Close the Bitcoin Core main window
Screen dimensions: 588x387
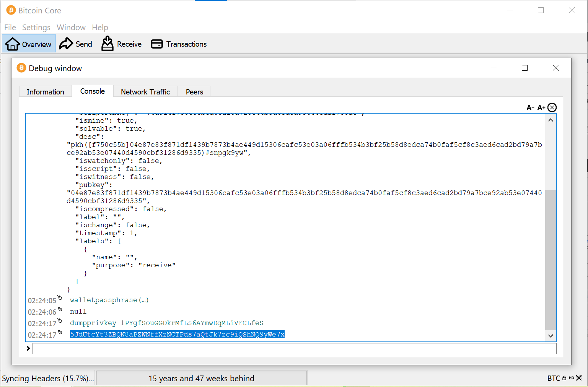[572, 10]
